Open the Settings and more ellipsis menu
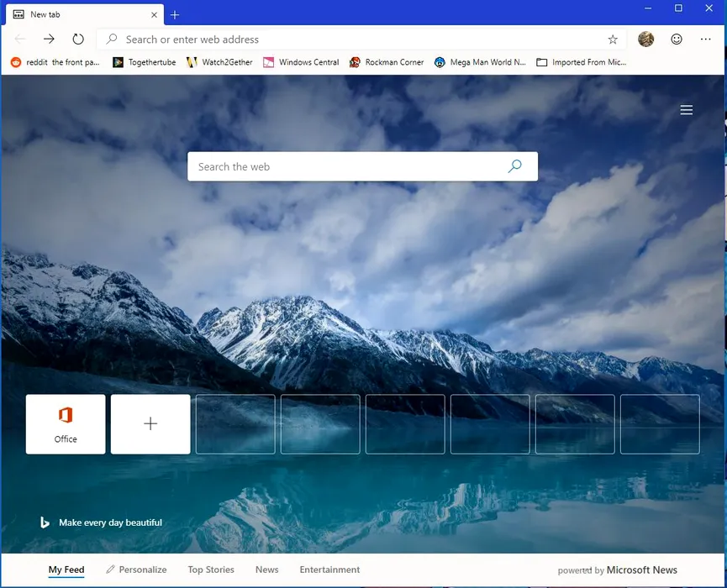This screenshot has width=727, height=588. pyautogui.click(x=705, y=39)
